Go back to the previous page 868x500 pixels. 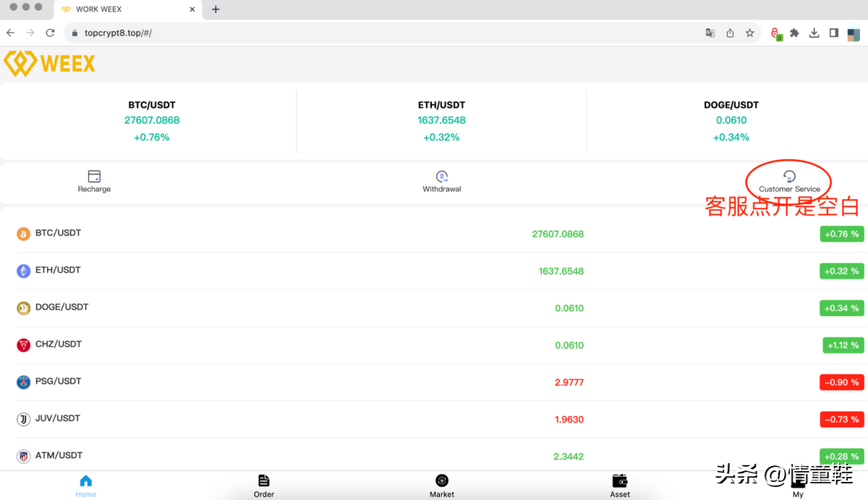pos(11,33)
